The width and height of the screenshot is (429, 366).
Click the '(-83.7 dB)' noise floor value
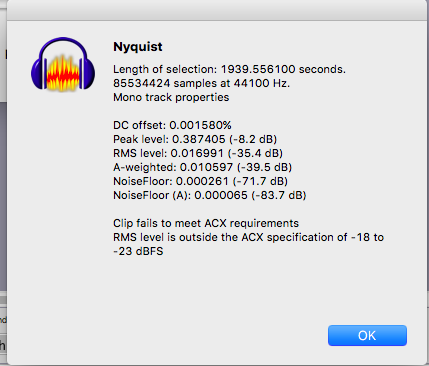(x=278, y=195)
